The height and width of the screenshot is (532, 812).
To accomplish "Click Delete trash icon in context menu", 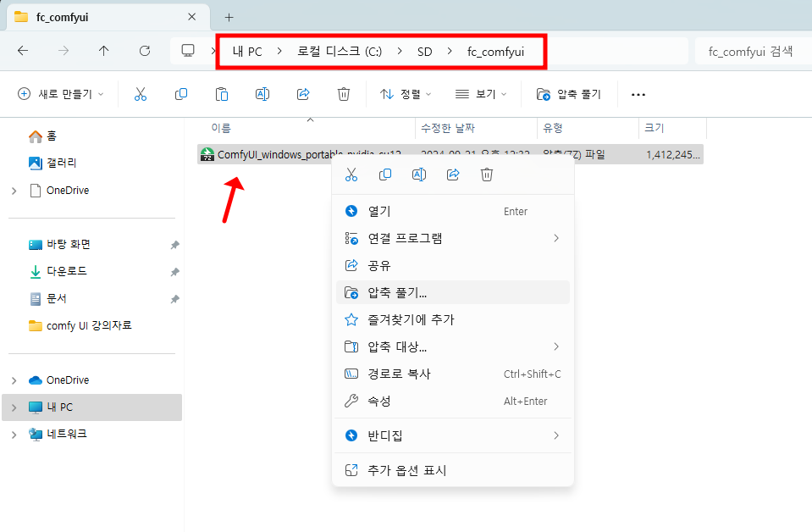I will pyautogui.click(x=487, y=175).
